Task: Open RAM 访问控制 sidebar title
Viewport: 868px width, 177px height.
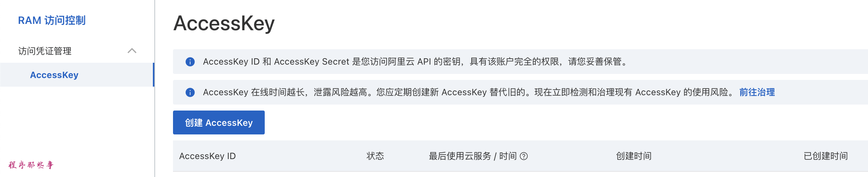Action: pyautogui.click(x=52, y=20)
